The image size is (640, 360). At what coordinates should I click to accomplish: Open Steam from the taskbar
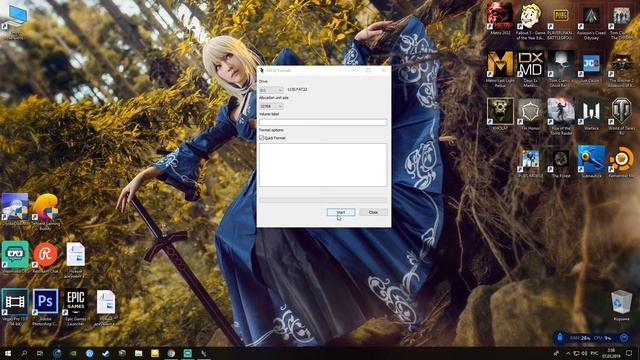[x=106, y=353]
